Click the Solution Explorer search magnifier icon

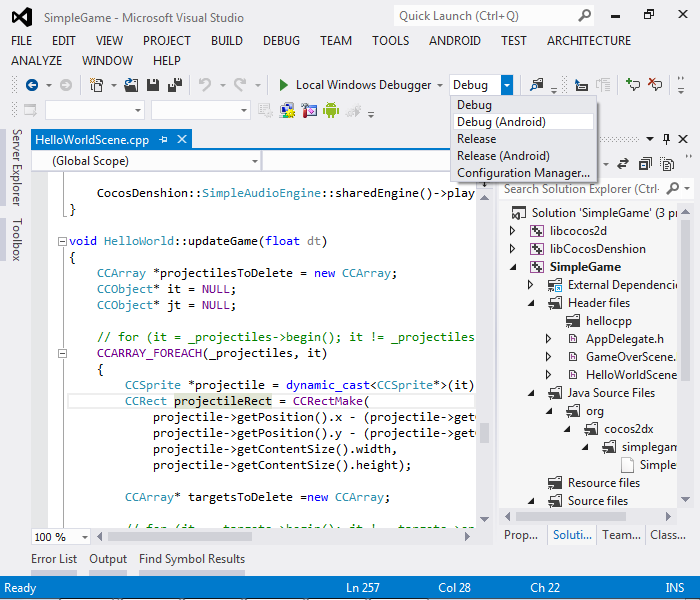pyautogui.click(x=672, y=189)
